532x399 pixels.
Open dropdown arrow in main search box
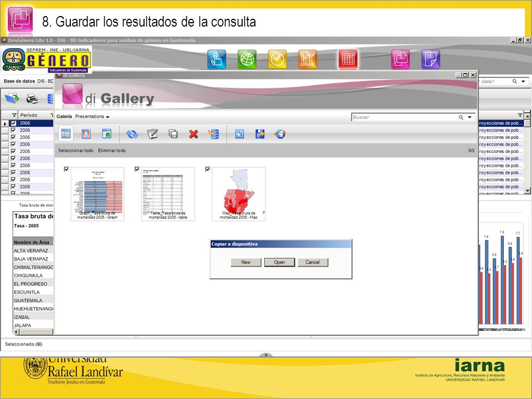(x=523, y=81)
